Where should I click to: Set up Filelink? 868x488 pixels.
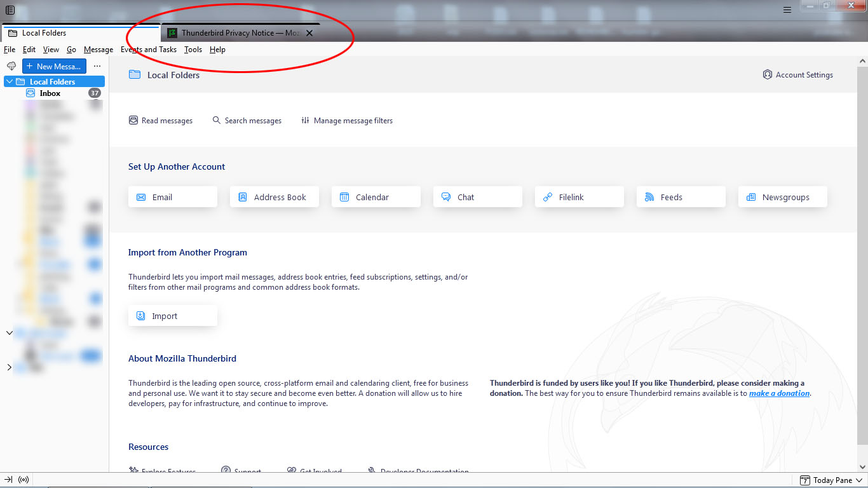580,197
